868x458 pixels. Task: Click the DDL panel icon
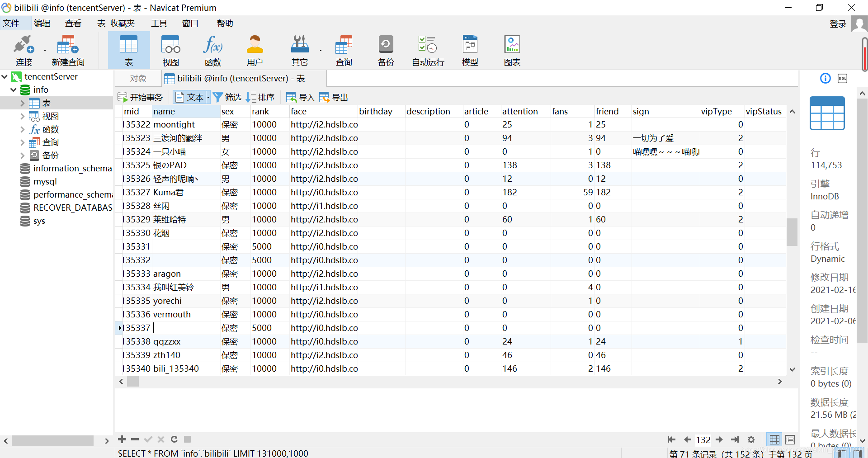click(842, 78)
